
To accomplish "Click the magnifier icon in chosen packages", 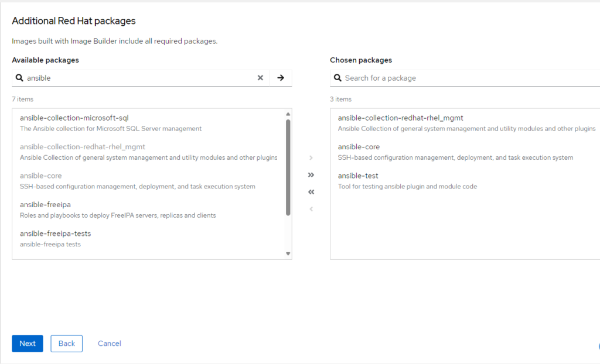I will click(337, 78).
